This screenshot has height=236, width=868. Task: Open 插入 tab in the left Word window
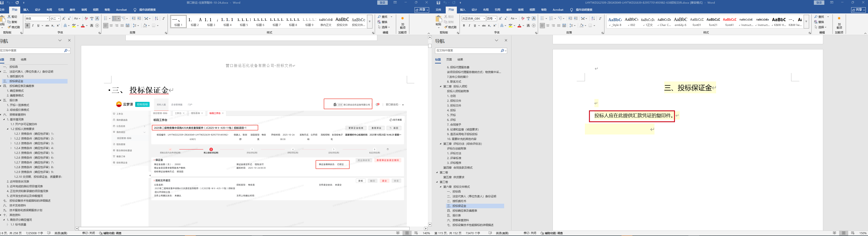26,10
